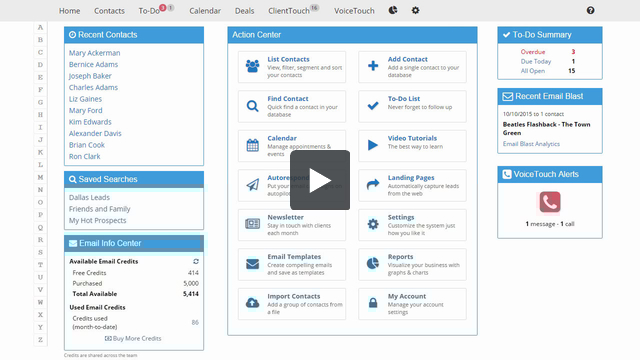Screen dimensions: 640x360
Task: Click the My Account padlock icon
Action: click(373, 303)
